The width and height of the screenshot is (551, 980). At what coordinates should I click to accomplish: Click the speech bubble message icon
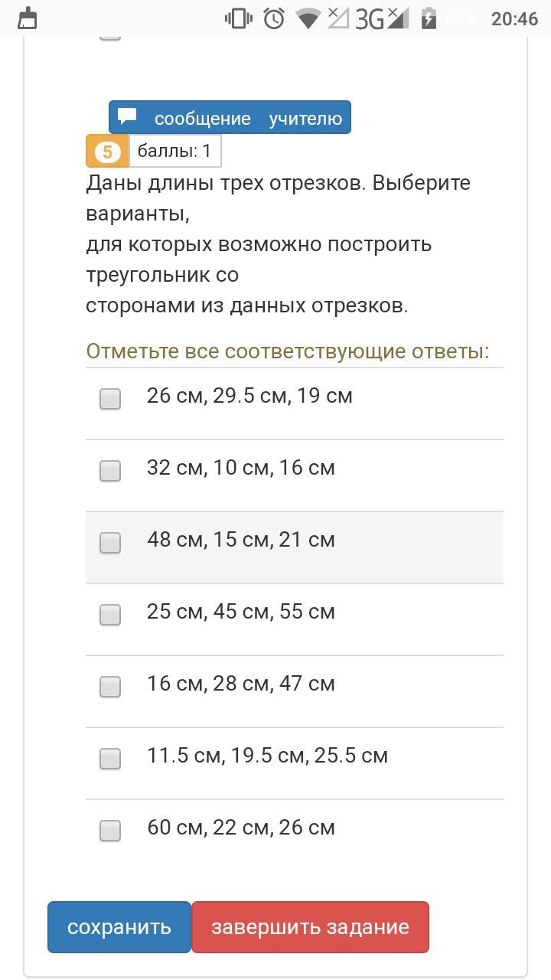[x=127, y=117]
